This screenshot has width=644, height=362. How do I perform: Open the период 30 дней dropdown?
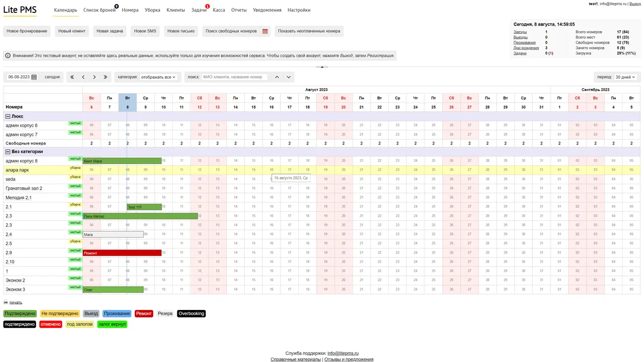[625, 77]
